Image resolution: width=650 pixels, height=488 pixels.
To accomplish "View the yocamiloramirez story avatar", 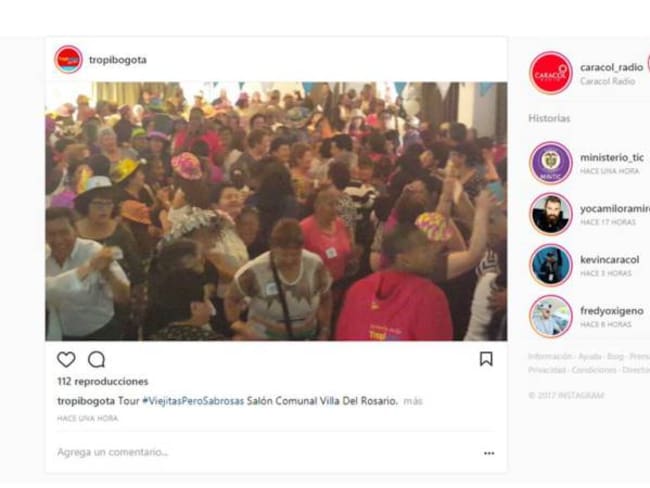I will (551, 214).
